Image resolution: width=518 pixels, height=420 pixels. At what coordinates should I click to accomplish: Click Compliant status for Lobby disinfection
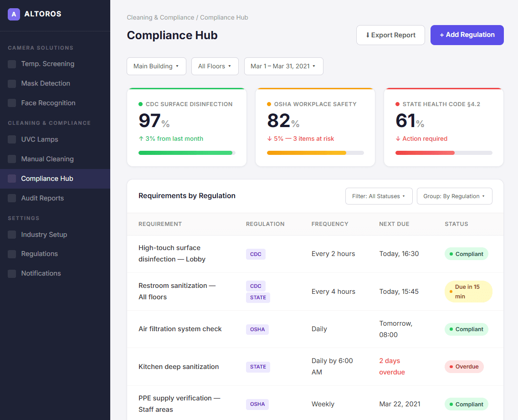click(467, 254)
